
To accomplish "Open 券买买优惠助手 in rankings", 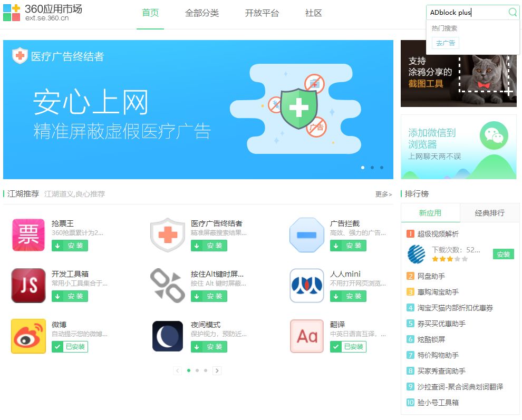I will pos(441,324).
